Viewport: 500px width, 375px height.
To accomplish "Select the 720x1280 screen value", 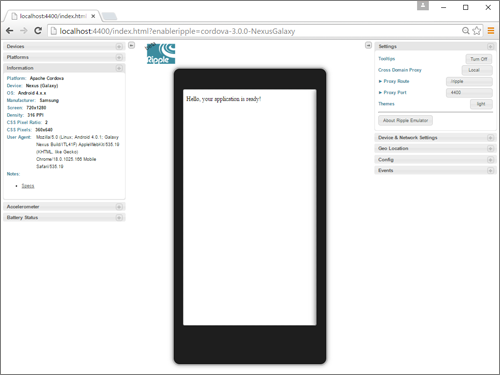I will point(36,108).
